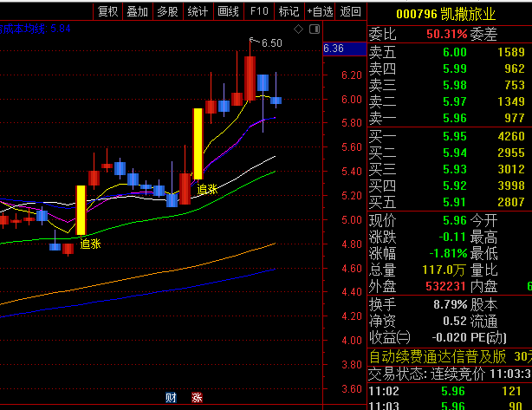
Task: Click the 总量 117.0万 value
Action: (444, 270)
